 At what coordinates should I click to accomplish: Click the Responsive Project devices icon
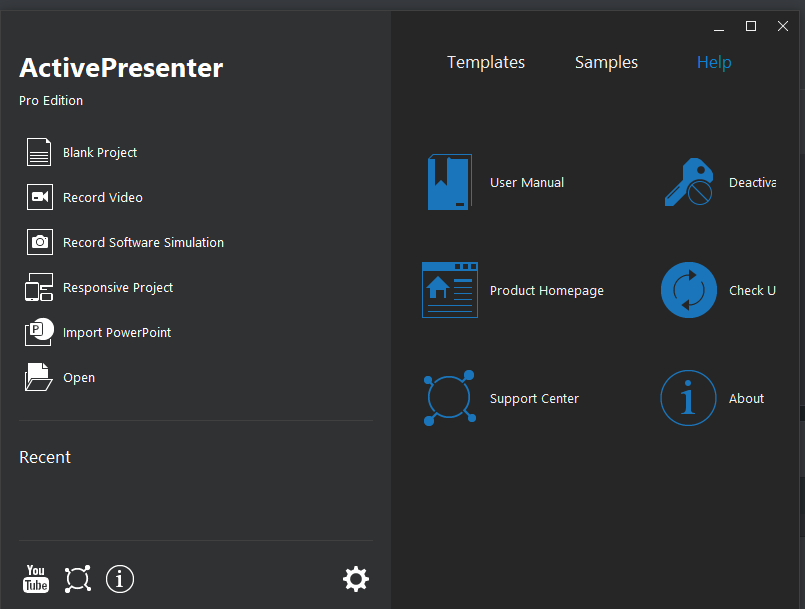[39, 287]
